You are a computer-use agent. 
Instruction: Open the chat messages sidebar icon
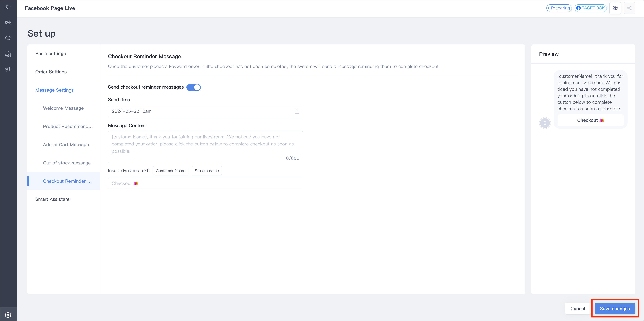pyautogui.click(x=8, y=38)
